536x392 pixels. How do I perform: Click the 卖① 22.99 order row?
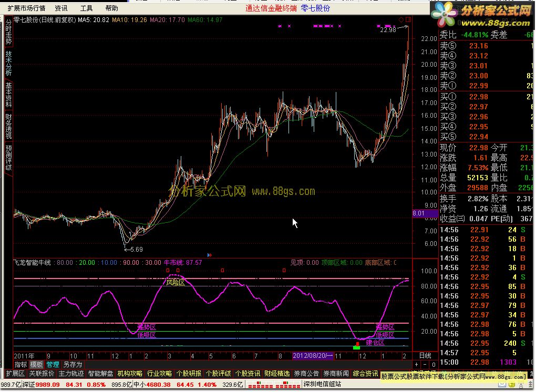pyautogui.click(x=486, y=86)
